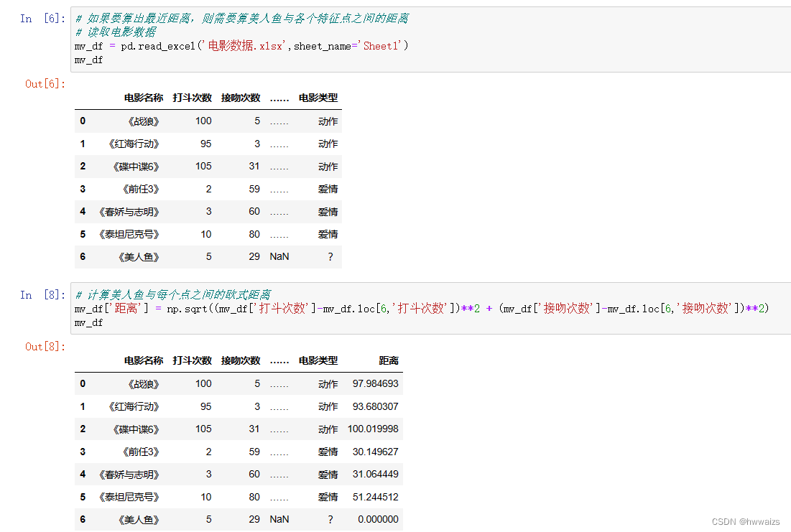Click 《战狼》 in the Out[6] table

[143, 121]
